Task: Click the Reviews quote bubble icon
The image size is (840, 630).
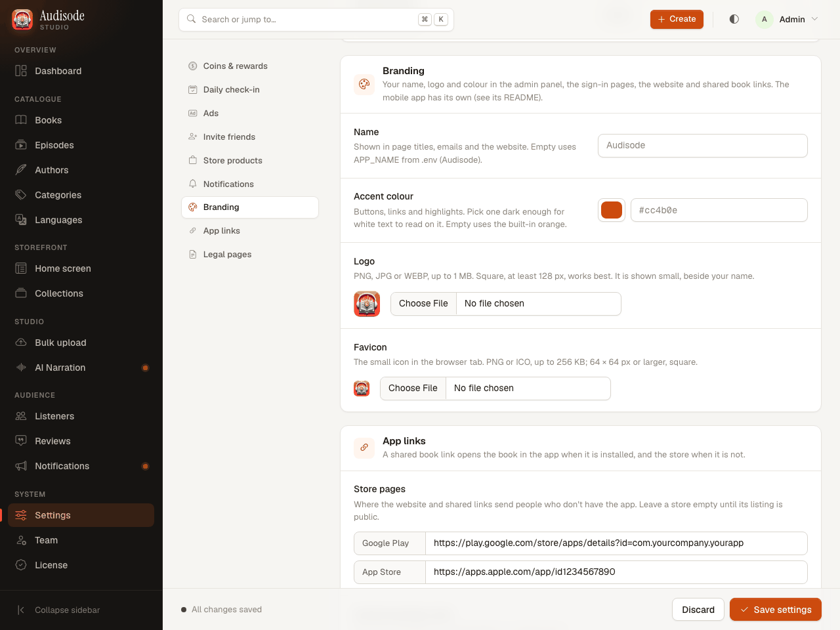Action: pos(21,441)
